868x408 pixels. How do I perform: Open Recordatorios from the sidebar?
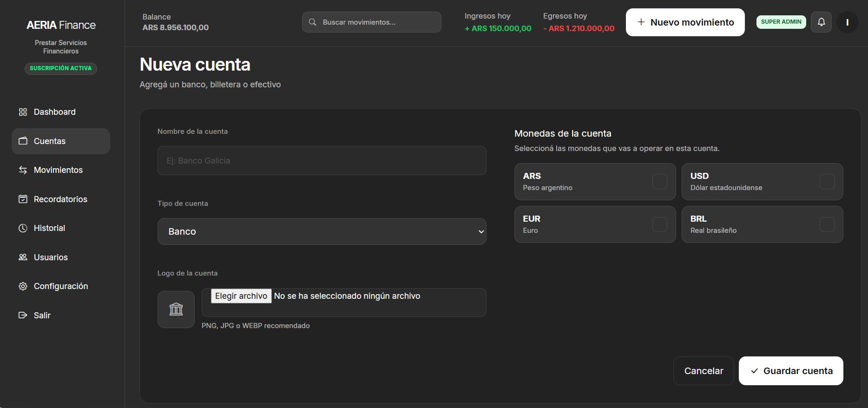pos(61,199)
